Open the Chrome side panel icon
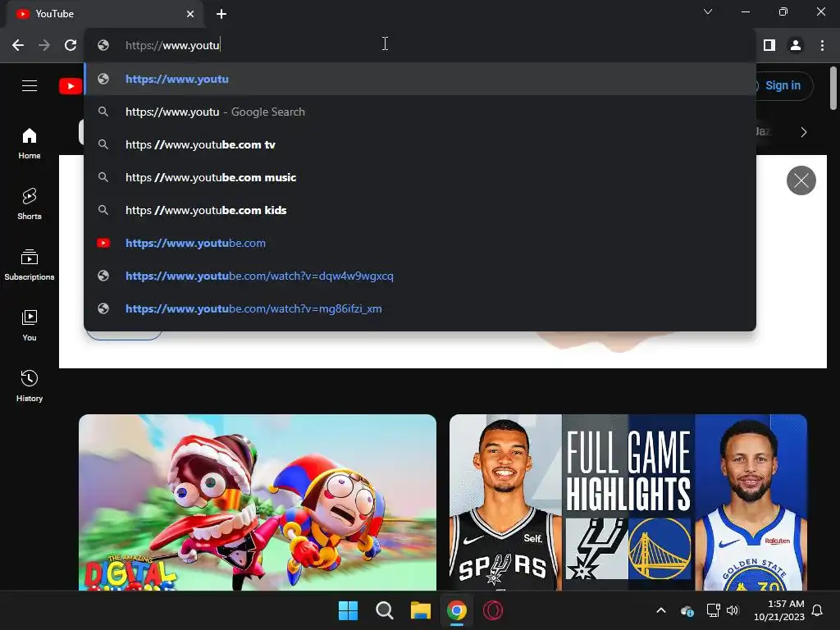This screenshot has height=630, width=840. [x=769, y=45]
